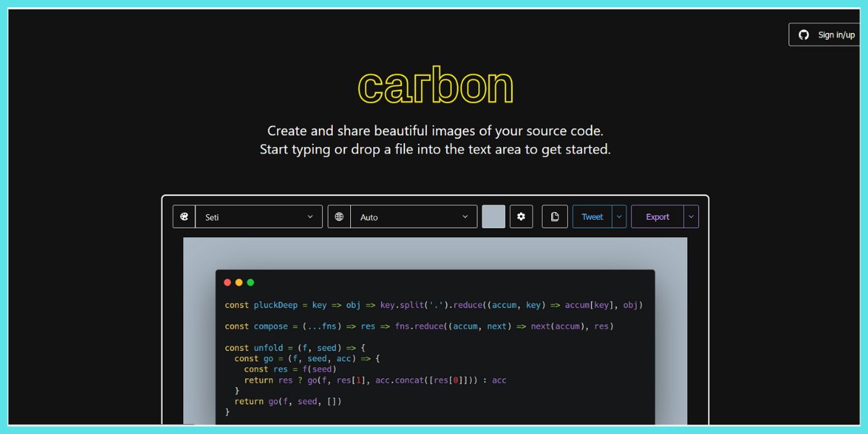Click the 'const compose' code line
The image size is (868, 434).
click(420, 326)
